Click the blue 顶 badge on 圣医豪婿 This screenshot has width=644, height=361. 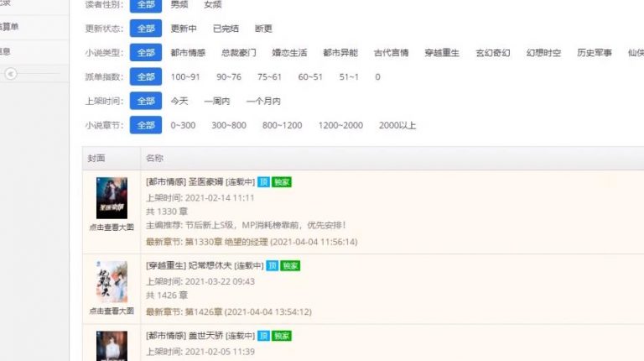point(264,181)
